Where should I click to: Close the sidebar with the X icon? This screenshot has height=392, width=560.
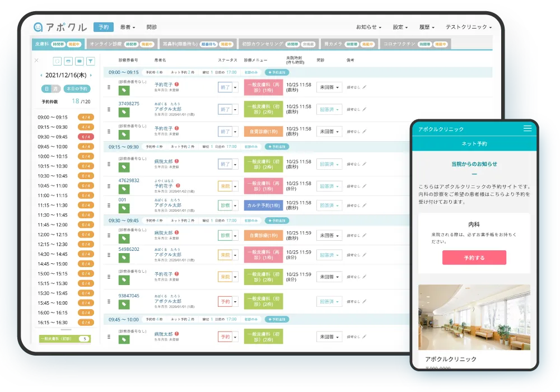coord(36,60)
